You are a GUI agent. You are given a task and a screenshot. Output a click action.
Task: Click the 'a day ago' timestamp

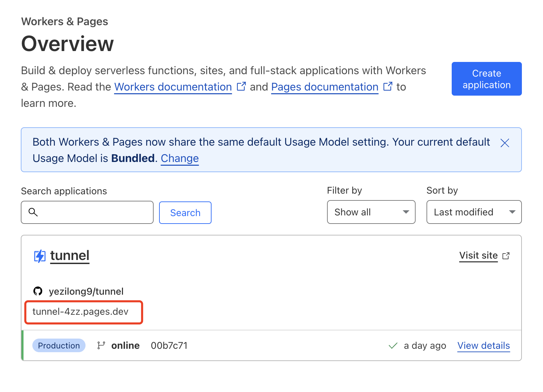tap(425, 346)
